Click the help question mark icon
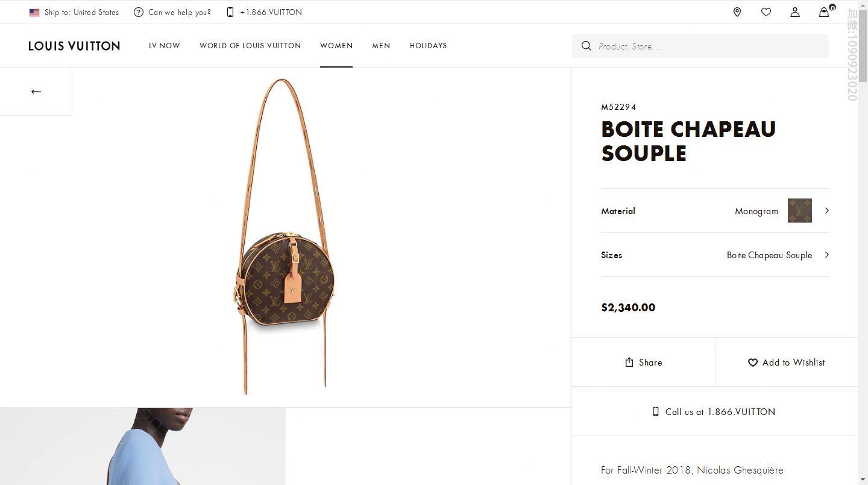This screenshot has width=868, height=485. 139,12
